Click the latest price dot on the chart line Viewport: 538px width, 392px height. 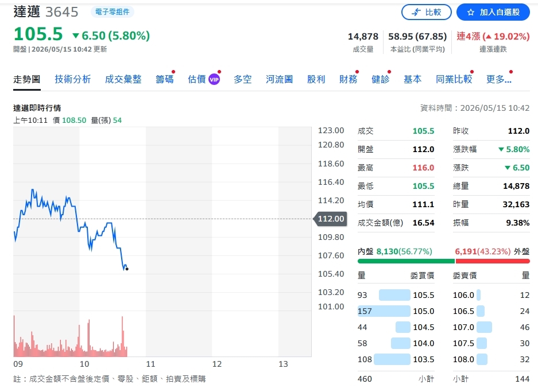127,269
